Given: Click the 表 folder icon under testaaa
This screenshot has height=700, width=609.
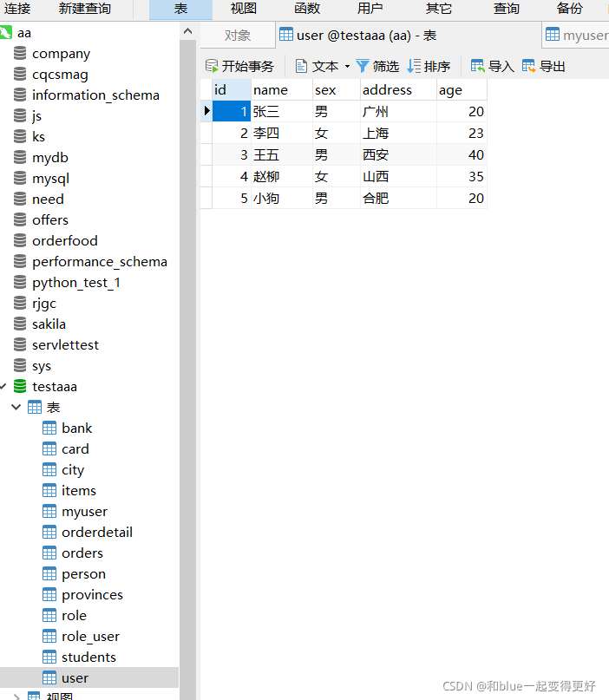Looking at the screenshot, I should pos(35,407).
